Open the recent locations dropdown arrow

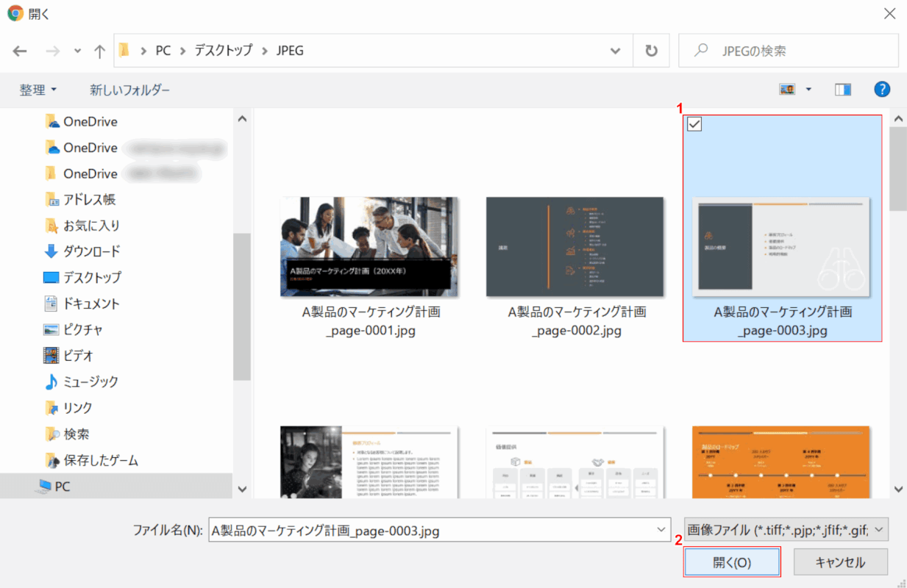tap(78, 51)
